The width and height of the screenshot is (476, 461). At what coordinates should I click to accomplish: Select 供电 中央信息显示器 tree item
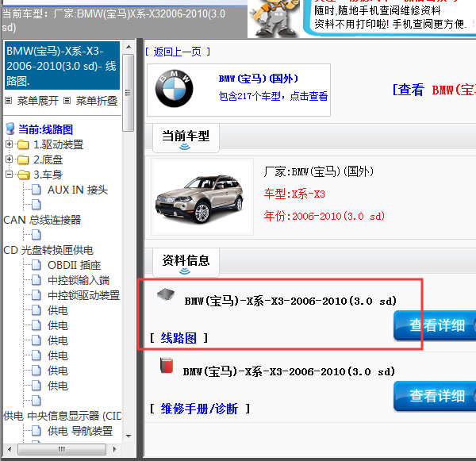pos(62,416)
